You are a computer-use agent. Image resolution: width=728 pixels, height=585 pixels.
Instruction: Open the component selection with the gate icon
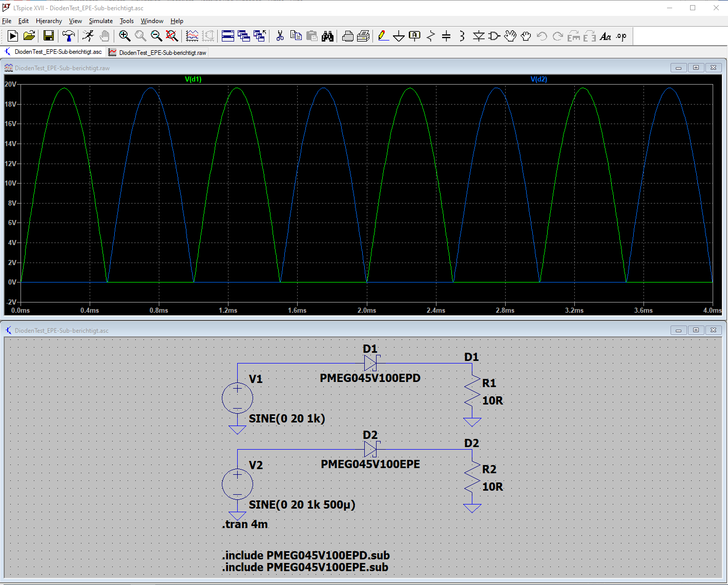point(493,36)
